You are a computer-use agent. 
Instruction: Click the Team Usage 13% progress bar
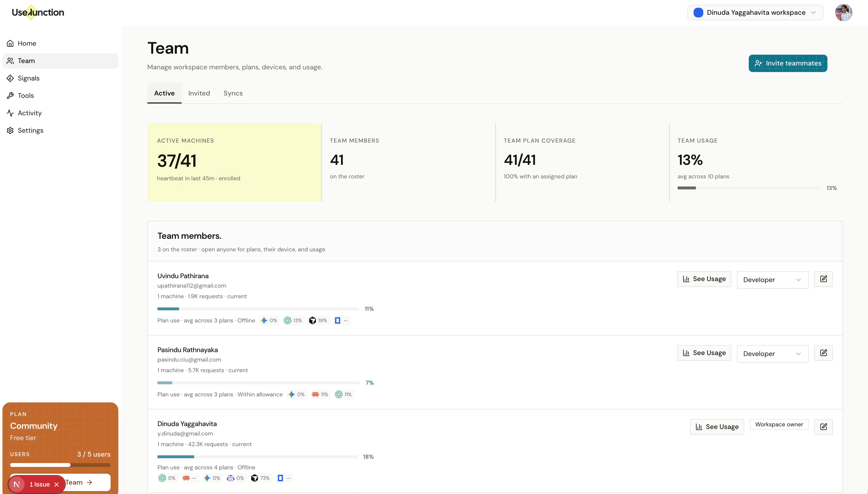tap(749, 188)
